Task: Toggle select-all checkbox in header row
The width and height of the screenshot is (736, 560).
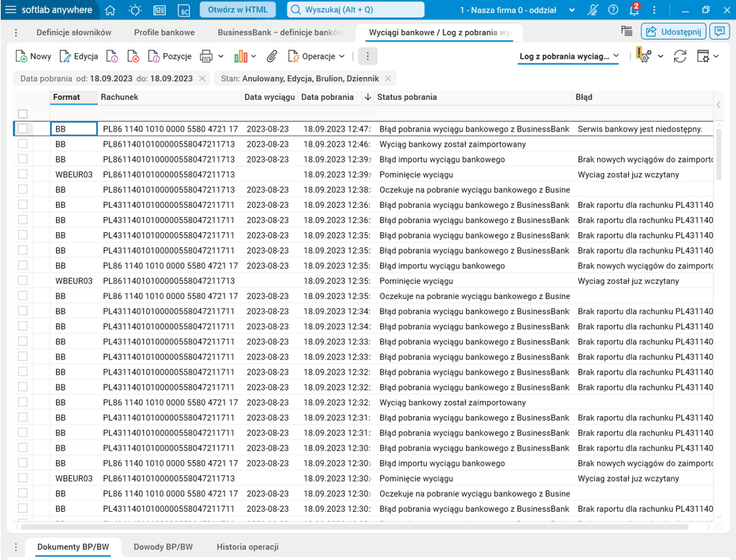Action: tap(22, 114)
